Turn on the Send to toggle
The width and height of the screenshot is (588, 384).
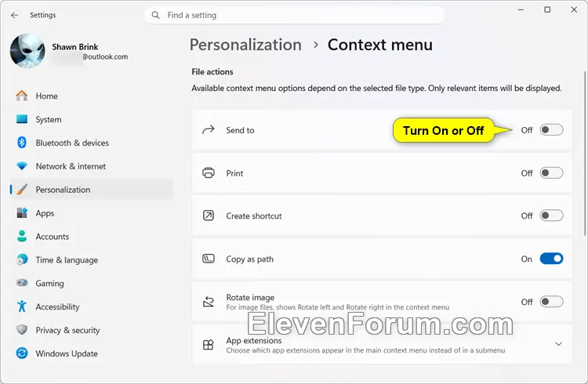[x=551, y=130]
